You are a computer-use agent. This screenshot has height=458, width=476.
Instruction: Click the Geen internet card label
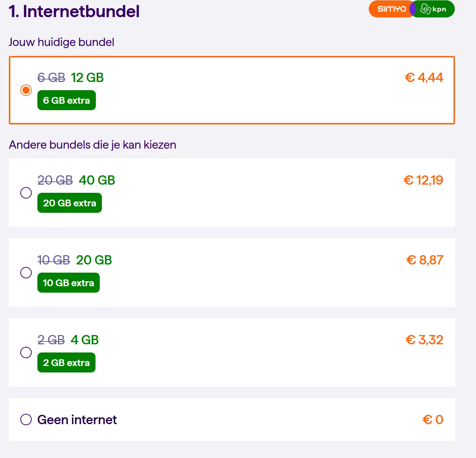coord(77,420)
